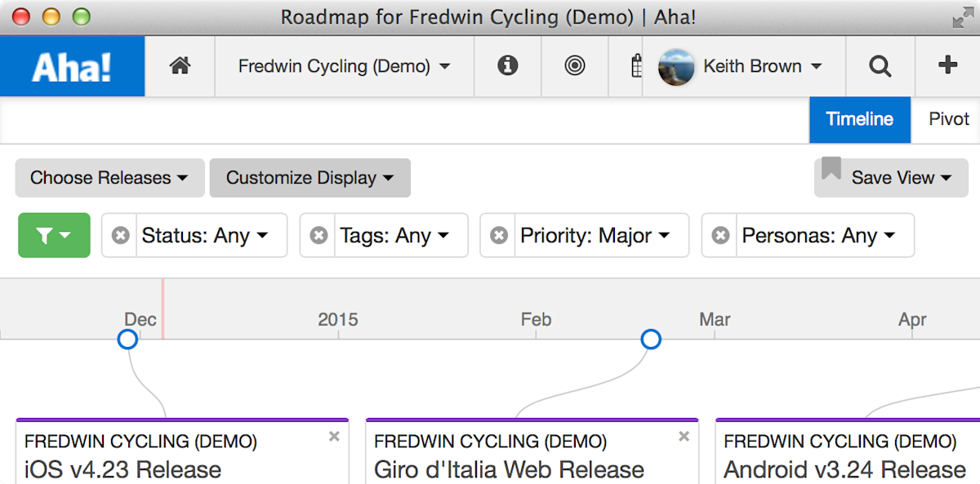Click the Home icon in navigation bar
This screenshot has width=980, height=484.
point(180,66)
